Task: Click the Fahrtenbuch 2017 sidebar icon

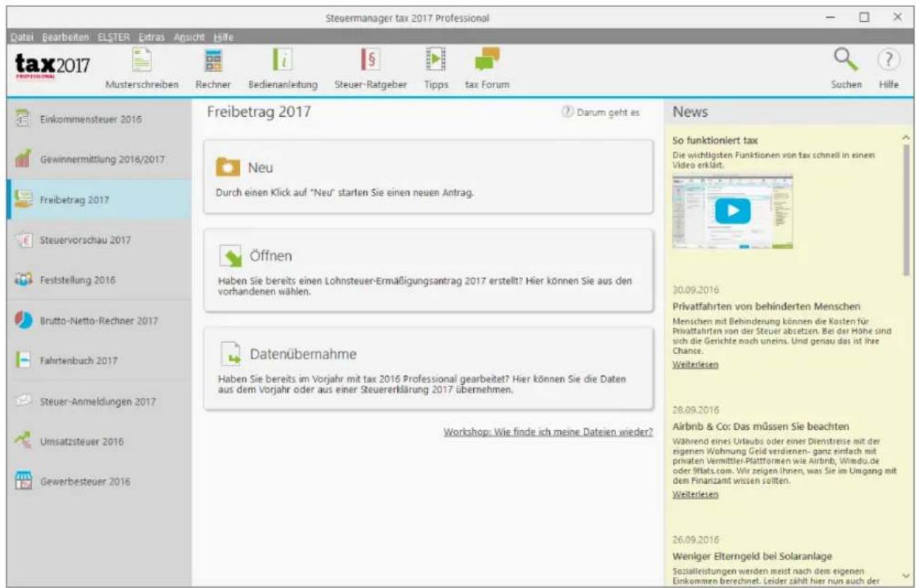Action: [x=22, y=360]
